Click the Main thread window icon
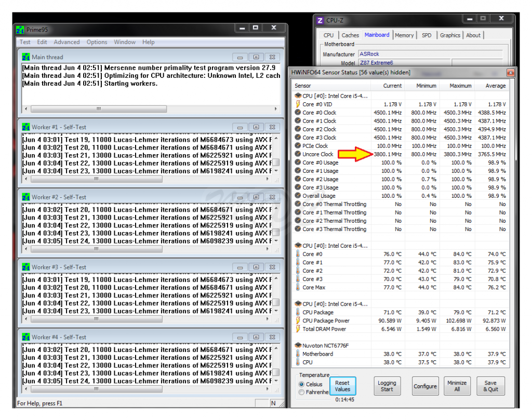Image resolution: width=532 pixels, height=420 pixels. (x=26, y=57)
